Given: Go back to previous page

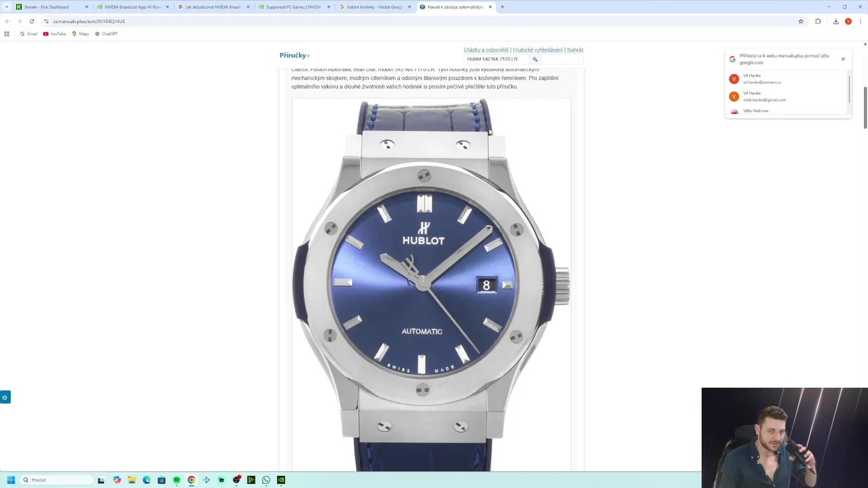Looking at the screenshot, I should point(7,21).
